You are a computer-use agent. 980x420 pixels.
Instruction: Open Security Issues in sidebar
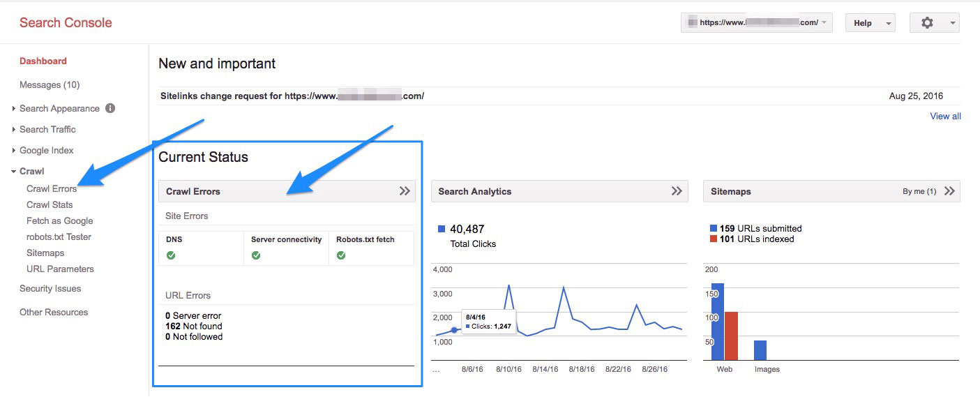(50, 289)
